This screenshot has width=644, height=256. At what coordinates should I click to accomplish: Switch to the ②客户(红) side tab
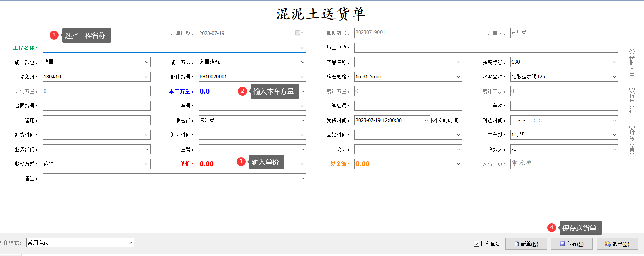coord(632,101)
